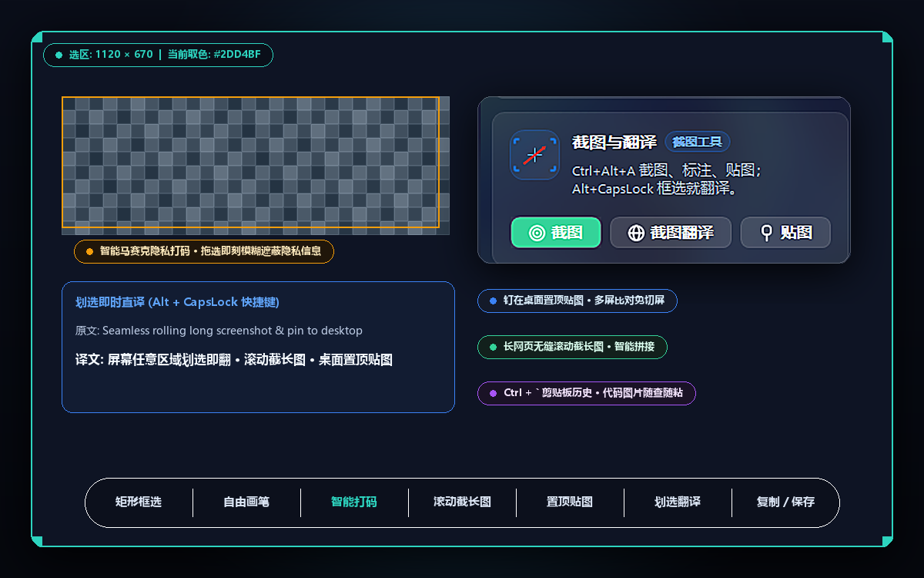
Task: Select 自由画笔 tool
Action: 246,502
